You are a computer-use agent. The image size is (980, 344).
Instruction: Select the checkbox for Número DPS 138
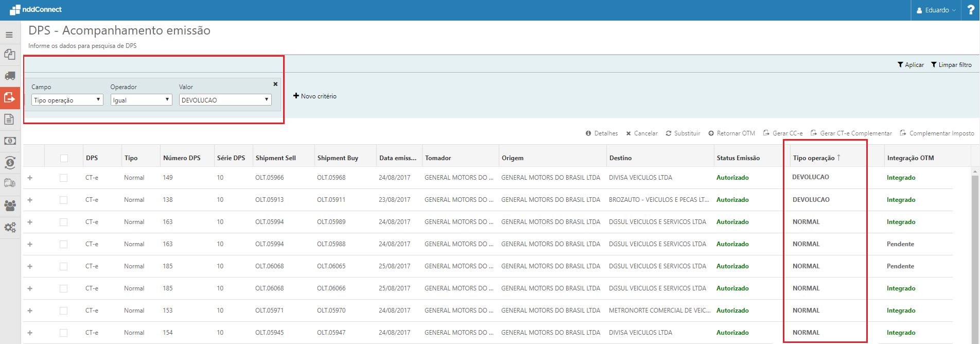pyautogui.click(x=63, y=200)
